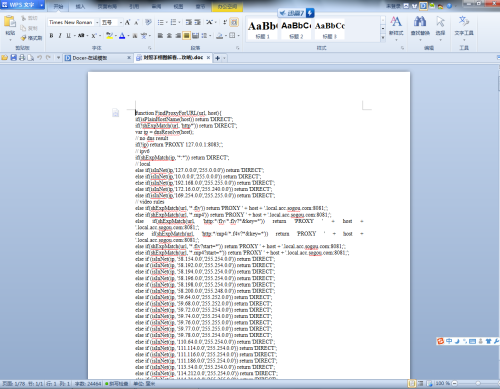Toggle underline formatting
This screenshot has width=500, height=389.
tap(68, 35)
